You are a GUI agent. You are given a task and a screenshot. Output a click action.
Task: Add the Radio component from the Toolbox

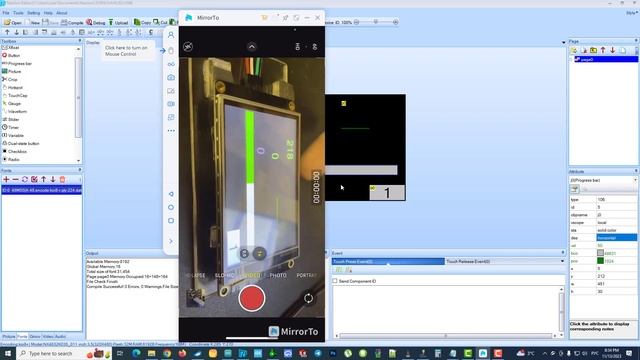coord(11,160)
